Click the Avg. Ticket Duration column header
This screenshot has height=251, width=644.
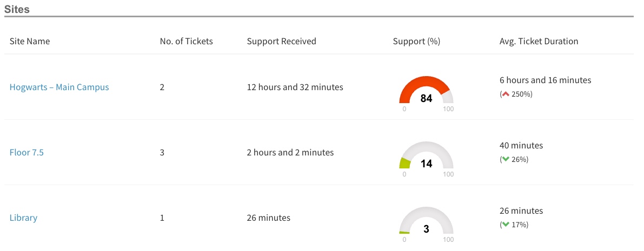pyautogui.click(x=539, y=41)
